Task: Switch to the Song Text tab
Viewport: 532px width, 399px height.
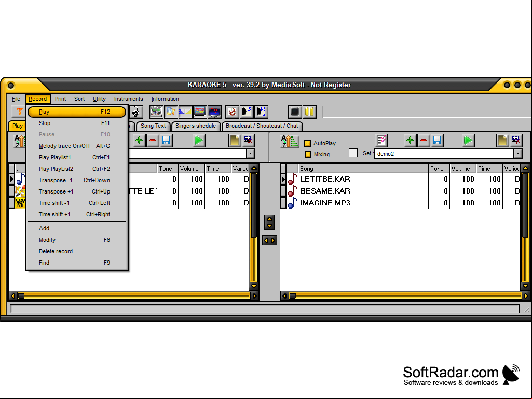Action: click(153, 126)
